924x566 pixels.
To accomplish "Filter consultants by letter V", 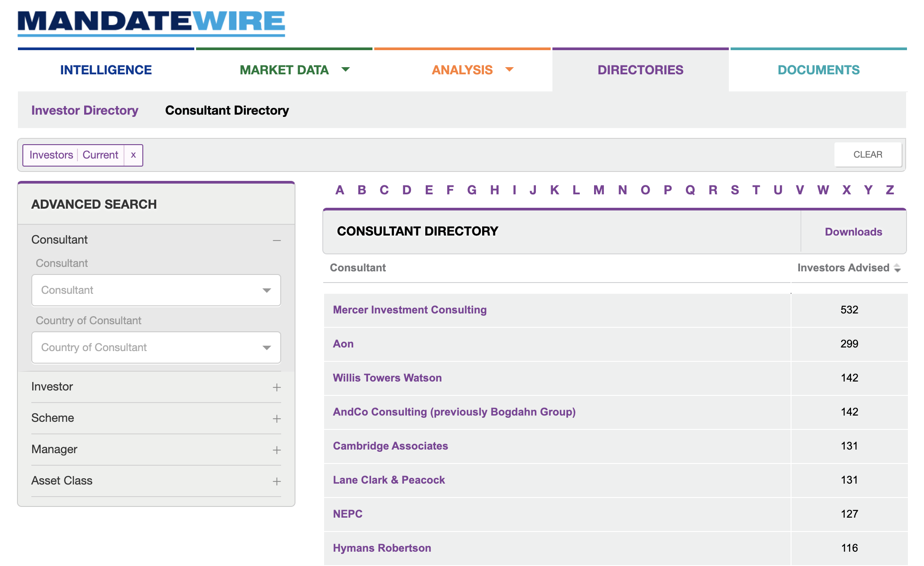I will [x=800, y=190].
